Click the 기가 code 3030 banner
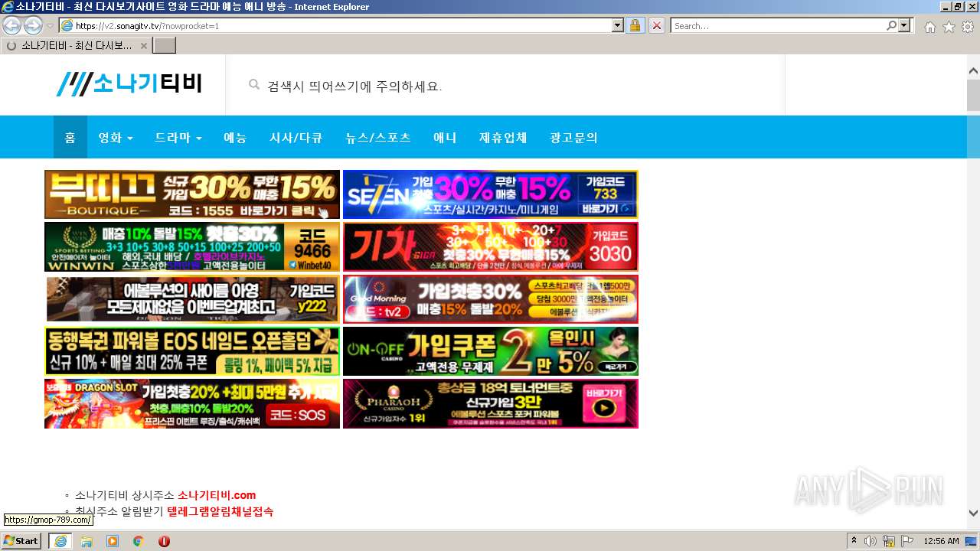980x551 pixels. [491, 247]
